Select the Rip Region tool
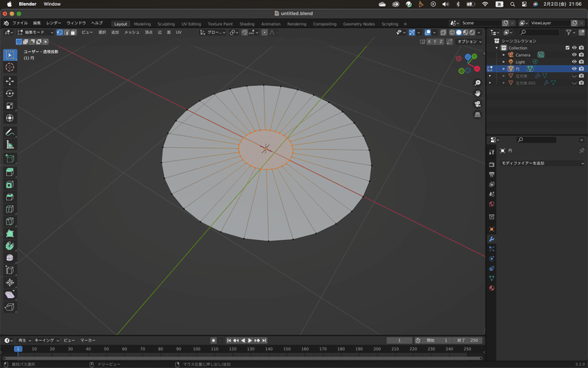The width and height of the screenshot is (588, 368). pos(10,307)
